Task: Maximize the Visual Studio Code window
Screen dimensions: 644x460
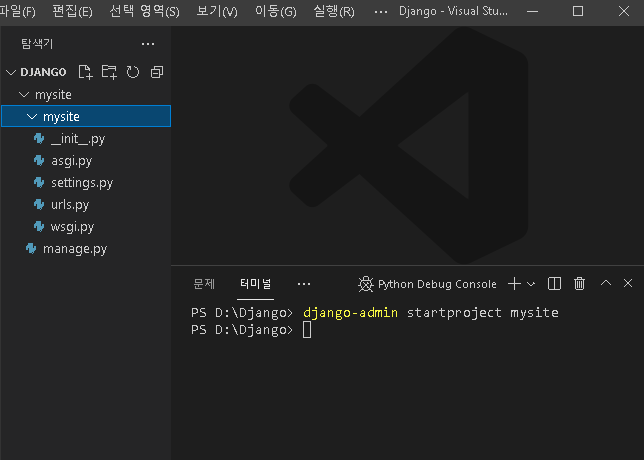Action: pos(578,12)
